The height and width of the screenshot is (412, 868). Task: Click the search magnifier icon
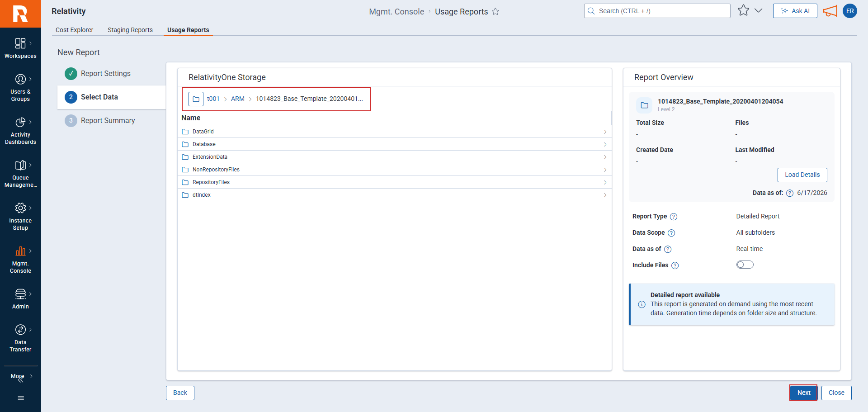(591, 11)
